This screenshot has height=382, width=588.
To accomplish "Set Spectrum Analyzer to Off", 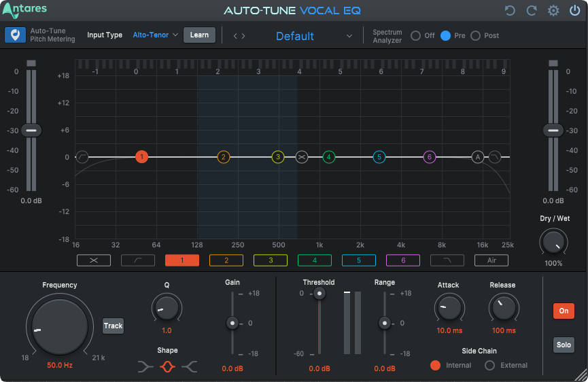I will coord(415,35).
